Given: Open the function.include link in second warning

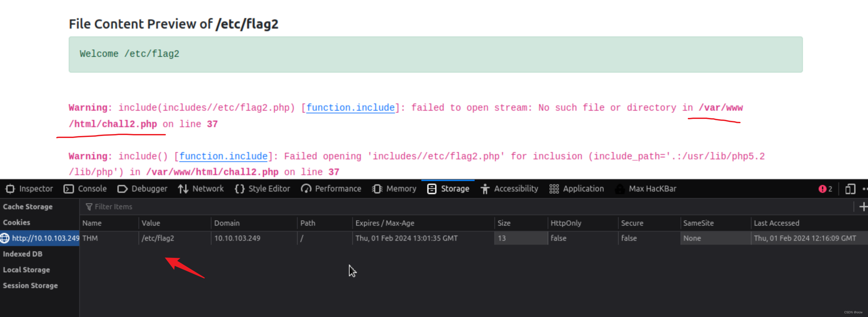Looking at the screenshot, I should (x=223, y=156).
